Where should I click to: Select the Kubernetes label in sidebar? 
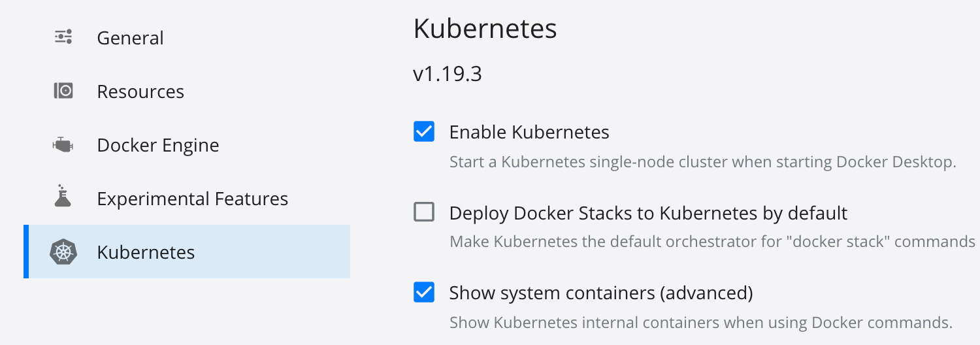pos(146,252)
